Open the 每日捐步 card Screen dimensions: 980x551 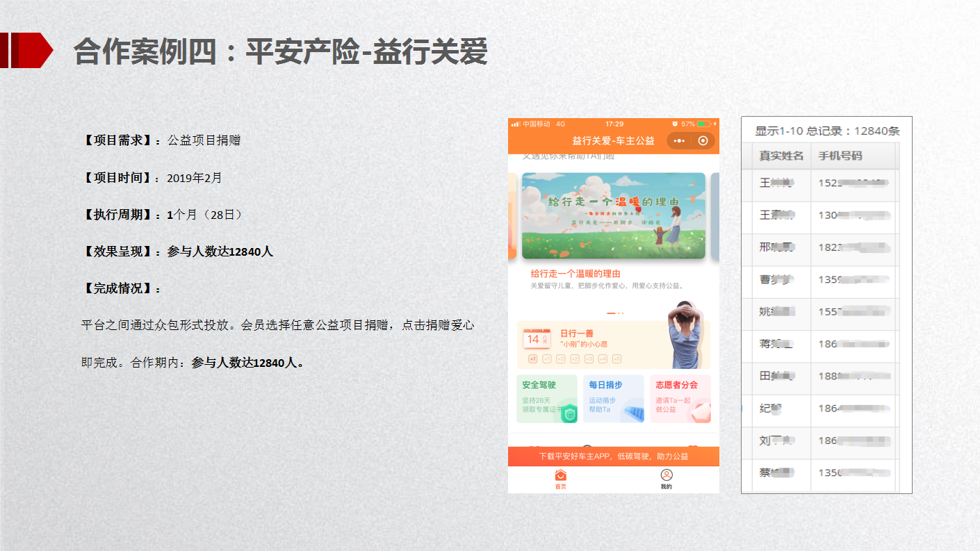pos(614,399)
